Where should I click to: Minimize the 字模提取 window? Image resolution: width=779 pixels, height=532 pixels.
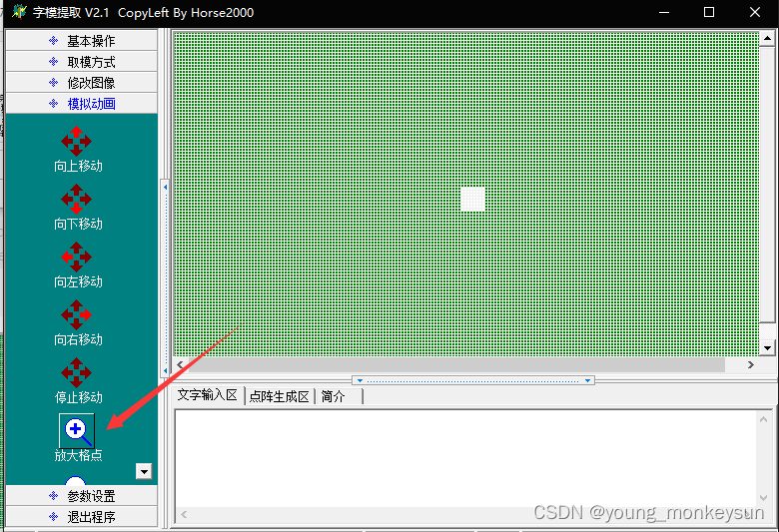click(664, 12)
